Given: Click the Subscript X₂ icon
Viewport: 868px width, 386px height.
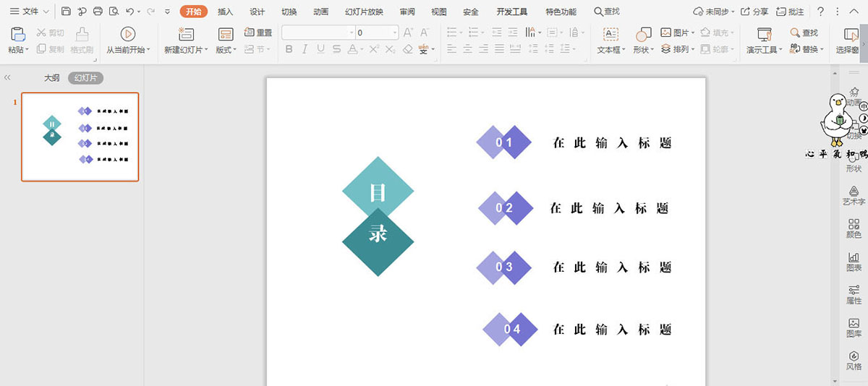Looking at the screenshot, I should tap(391, 49).
